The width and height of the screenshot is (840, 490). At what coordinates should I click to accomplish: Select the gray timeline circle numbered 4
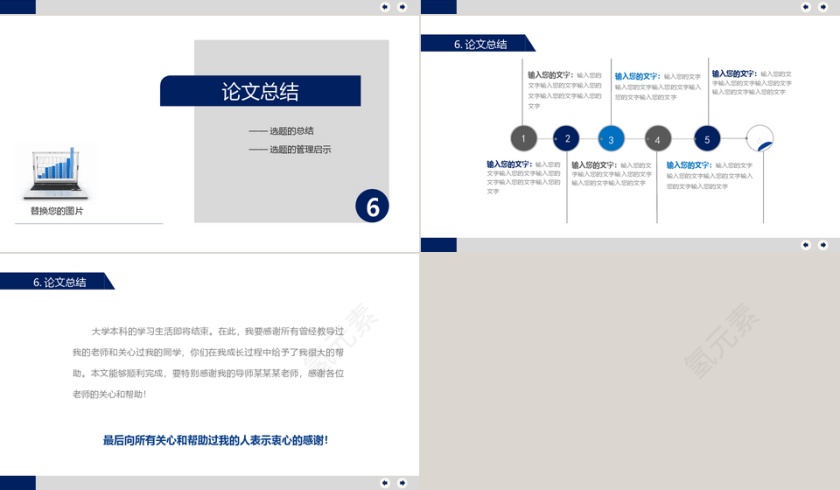(658, 139)
